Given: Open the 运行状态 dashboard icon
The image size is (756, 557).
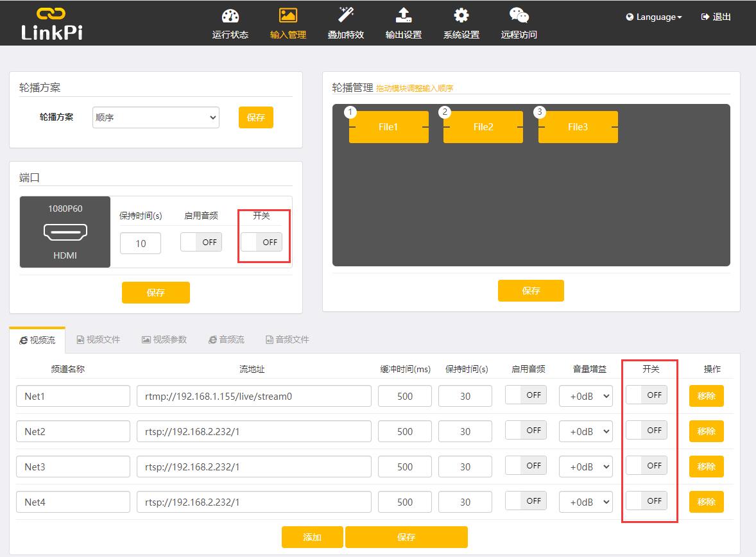Looking at the screenshot, I should tap(230, 16).
